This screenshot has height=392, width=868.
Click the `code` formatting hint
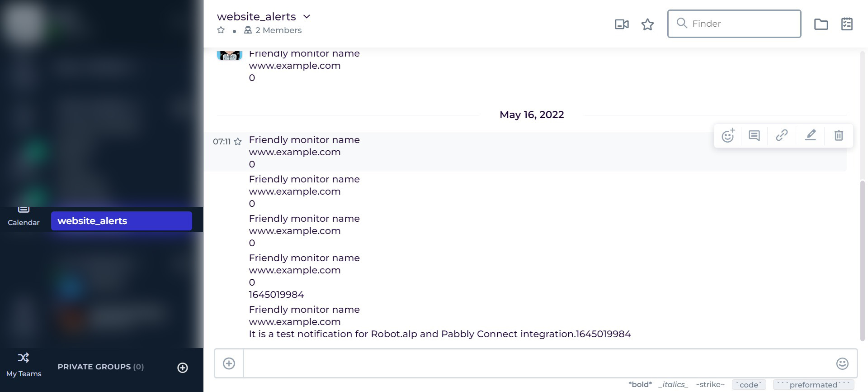(x=749, y=385)
